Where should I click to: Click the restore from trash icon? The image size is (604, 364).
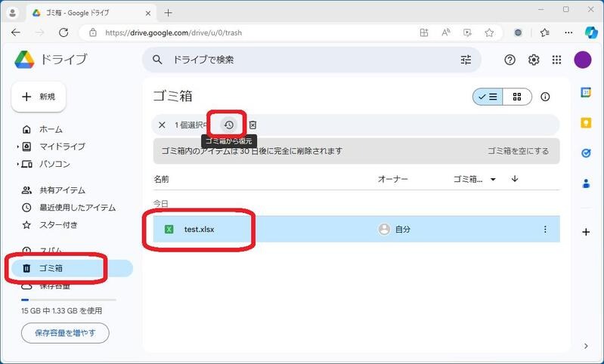229,125
